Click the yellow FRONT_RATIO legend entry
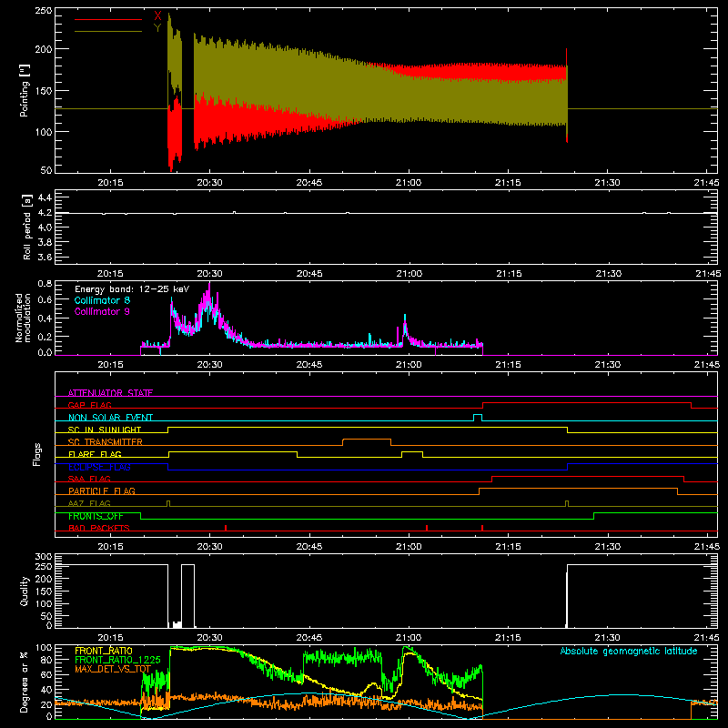 pos(104,651)
